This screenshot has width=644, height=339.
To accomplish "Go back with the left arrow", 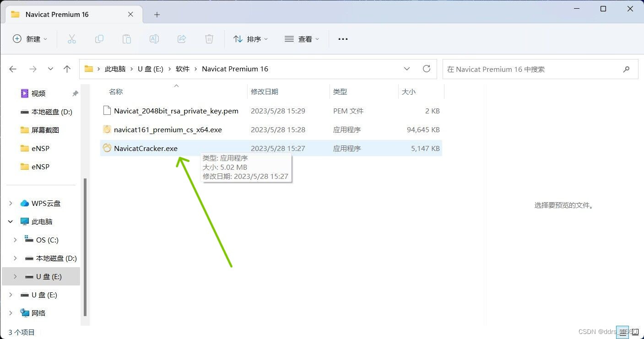I will click(13, 69).
